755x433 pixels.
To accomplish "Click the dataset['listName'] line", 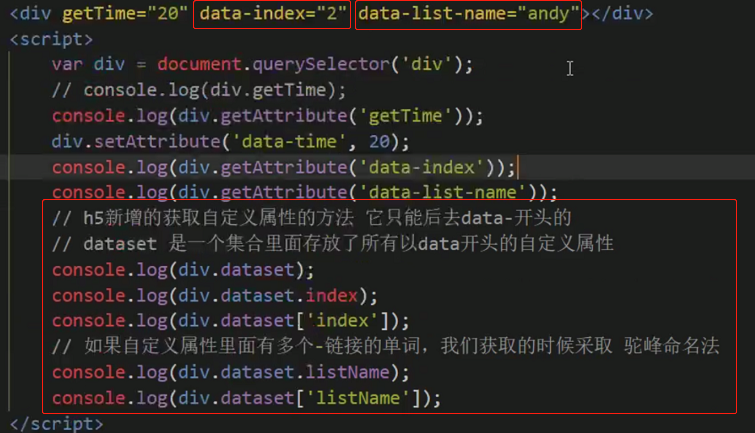I will click(247, 398).
